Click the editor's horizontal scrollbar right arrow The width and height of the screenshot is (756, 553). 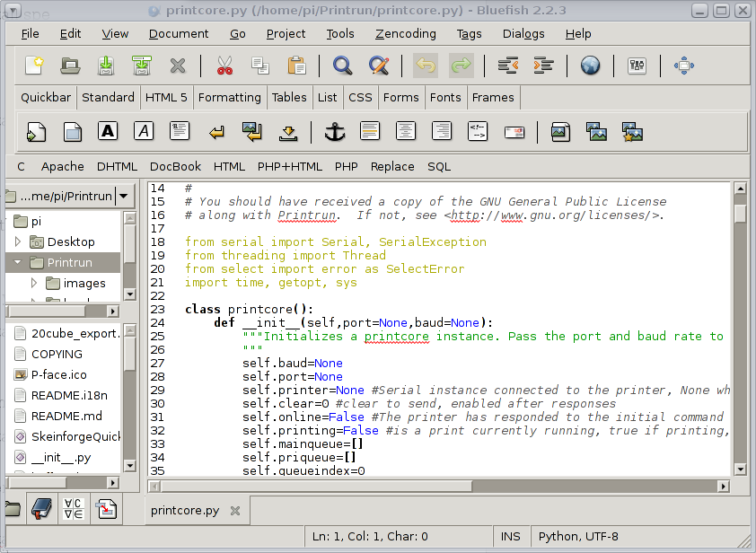(723, 487)
